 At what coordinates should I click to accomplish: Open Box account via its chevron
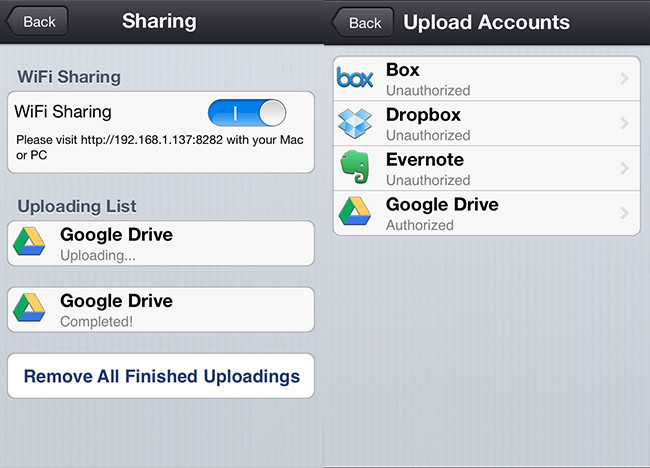point(625,78)
